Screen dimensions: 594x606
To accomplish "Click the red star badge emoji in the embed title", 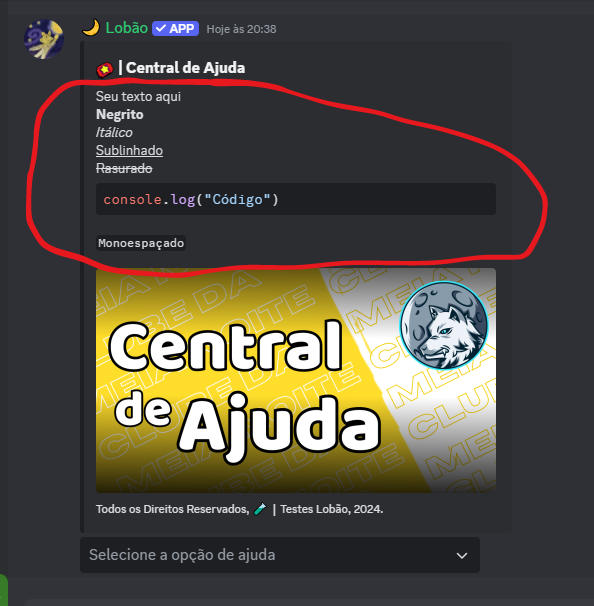I will (104, 70).
